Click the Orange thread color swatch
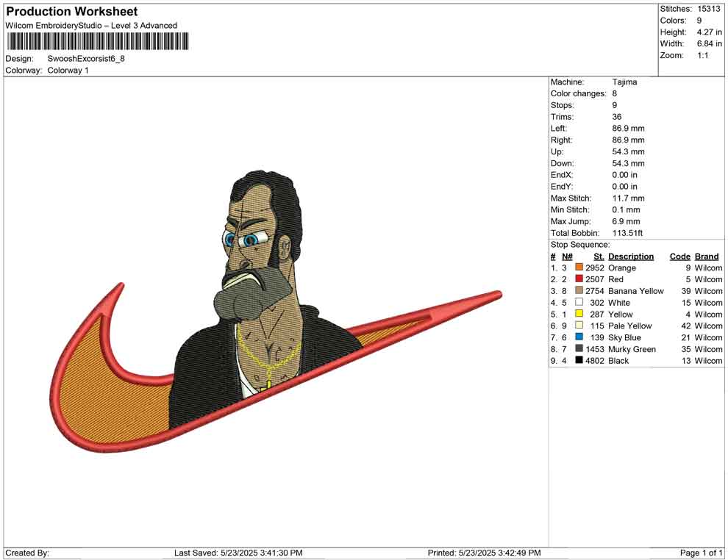Viewport: 728px width, 560px height. [x=579, y=268]
